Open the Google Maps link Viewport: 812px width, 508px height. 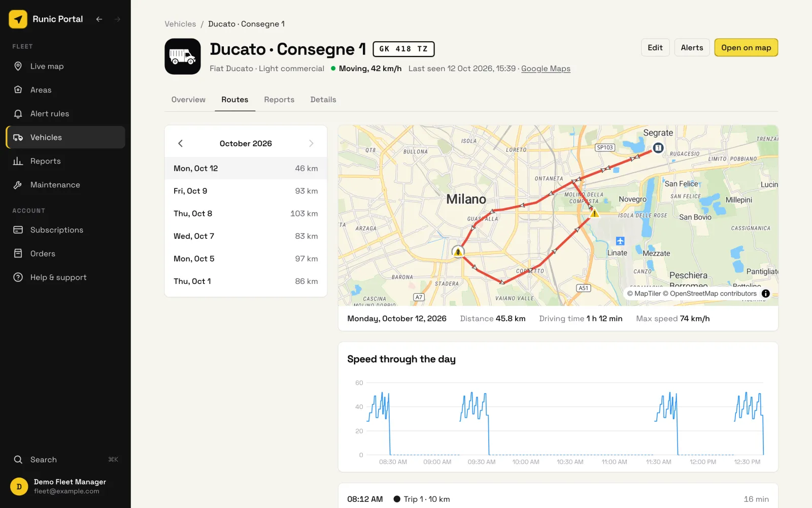pyautogui.click(x=546, y=69)
